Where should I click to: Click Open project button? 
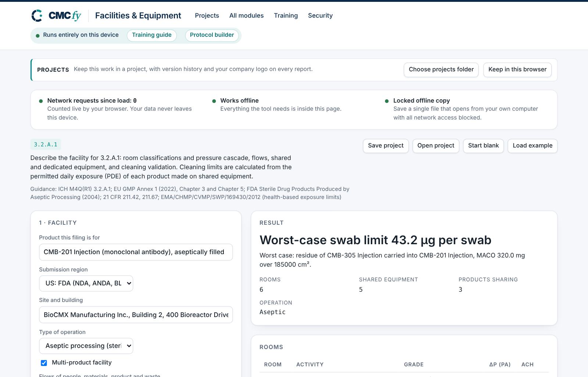click(436, 146)
